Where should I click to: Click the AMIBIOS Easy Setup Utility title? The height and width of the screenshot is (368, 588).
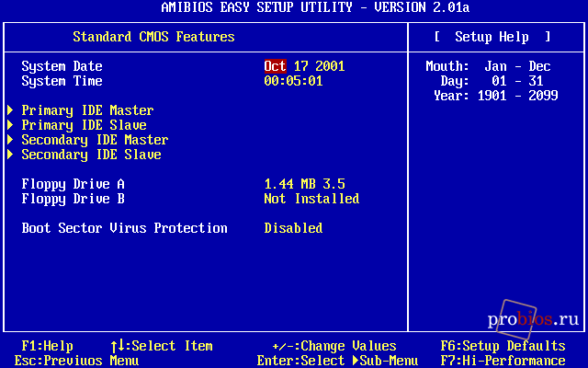point(315,7)
